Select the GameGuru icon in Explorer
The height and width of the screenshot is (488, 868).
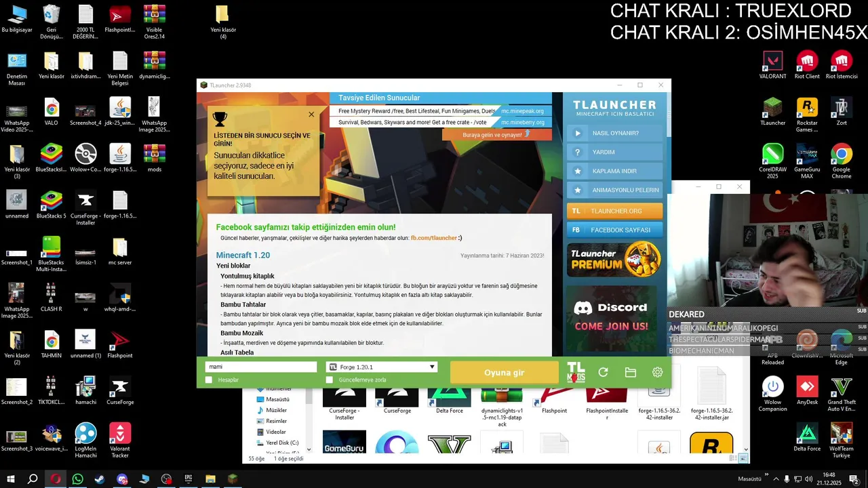(344, 442)
